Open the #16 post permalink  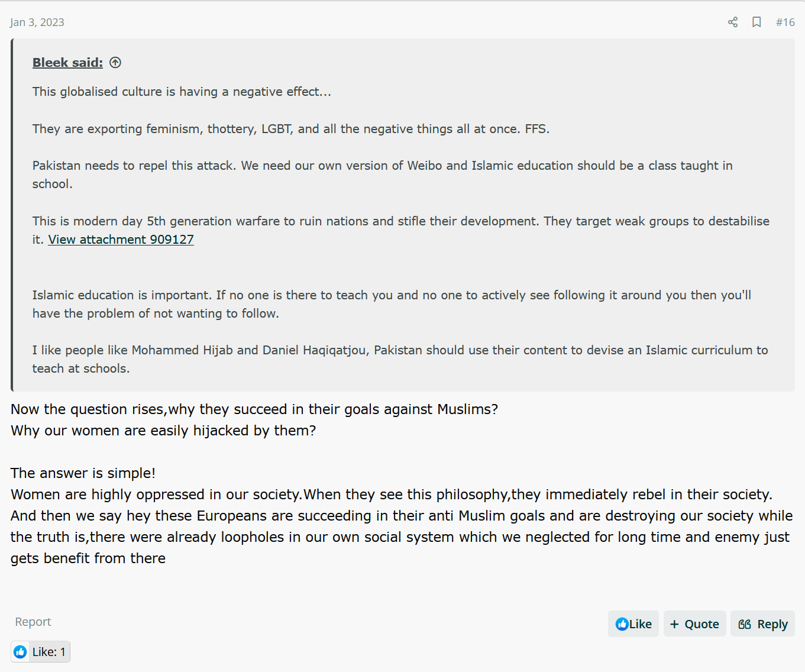(785, 22)
